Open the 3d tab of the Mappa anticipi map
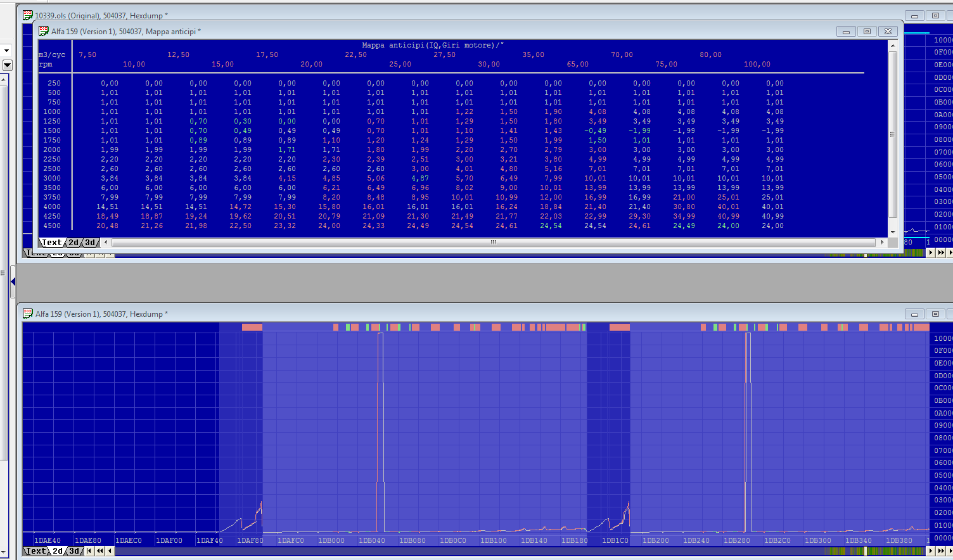 (90, 243)
